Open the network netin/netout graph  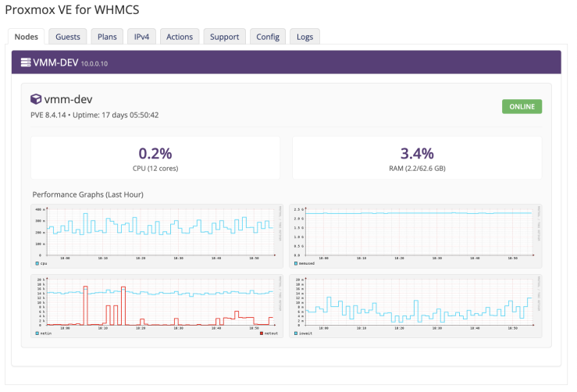click(x=157, y=305)
